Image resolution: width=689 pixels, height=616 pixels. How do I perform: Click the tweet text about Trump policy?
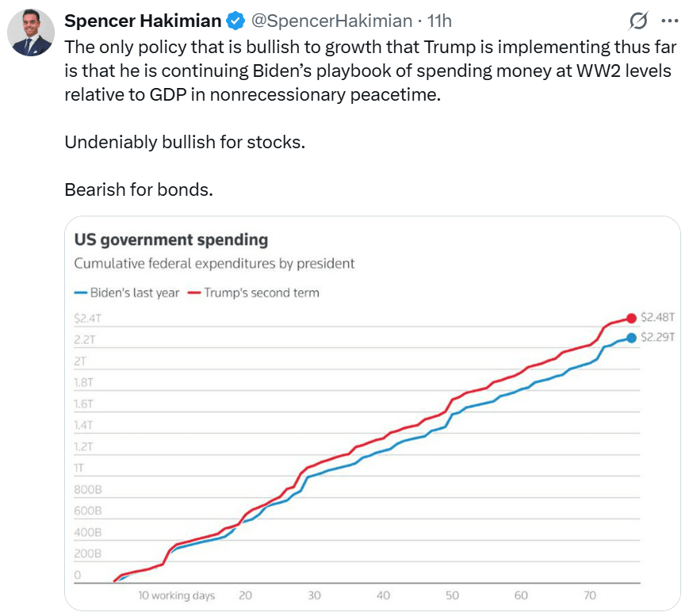pos(370,71)
